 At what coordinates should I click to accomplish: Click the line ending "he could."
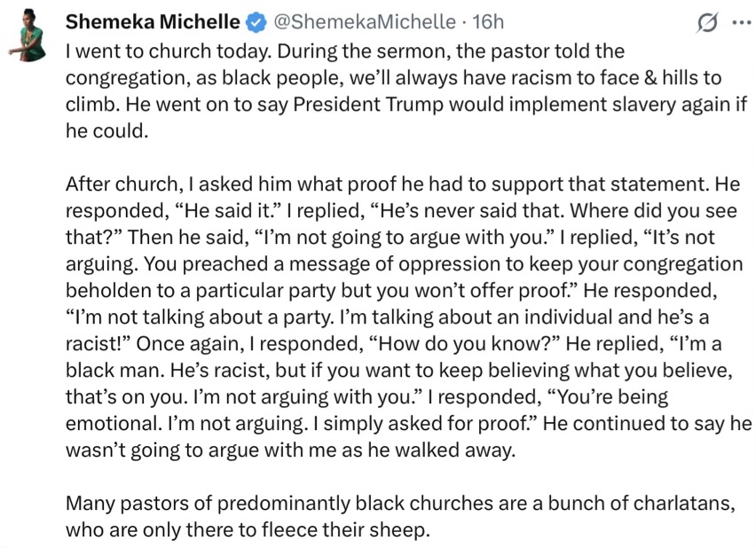point(106,130)
